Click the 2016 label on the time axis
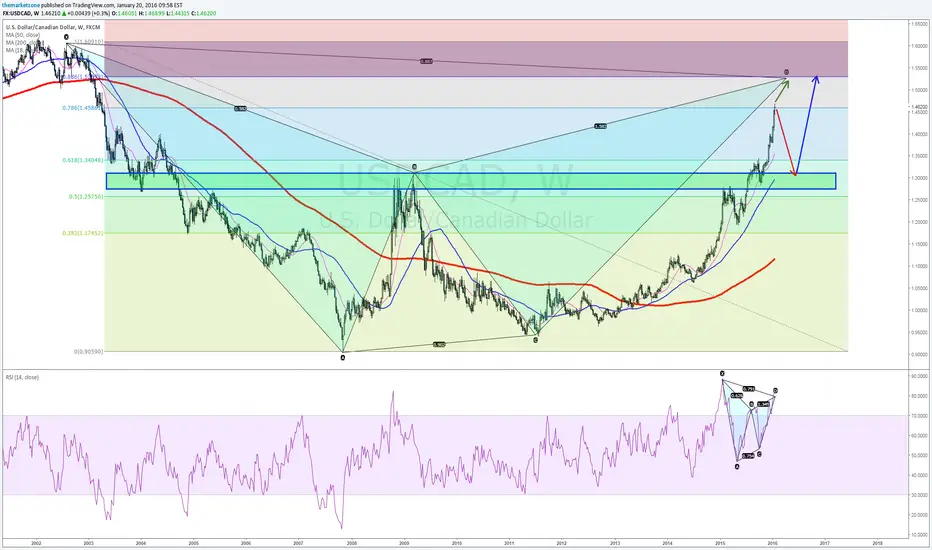 (772, 543)
